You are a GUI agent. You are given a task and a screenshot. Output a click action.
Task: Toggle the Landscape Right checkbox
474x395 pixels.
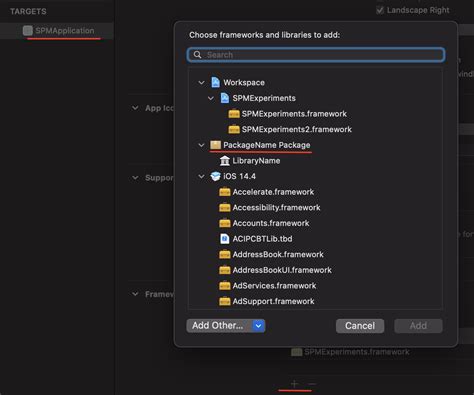pyautogui.click(x=380, y=10)
